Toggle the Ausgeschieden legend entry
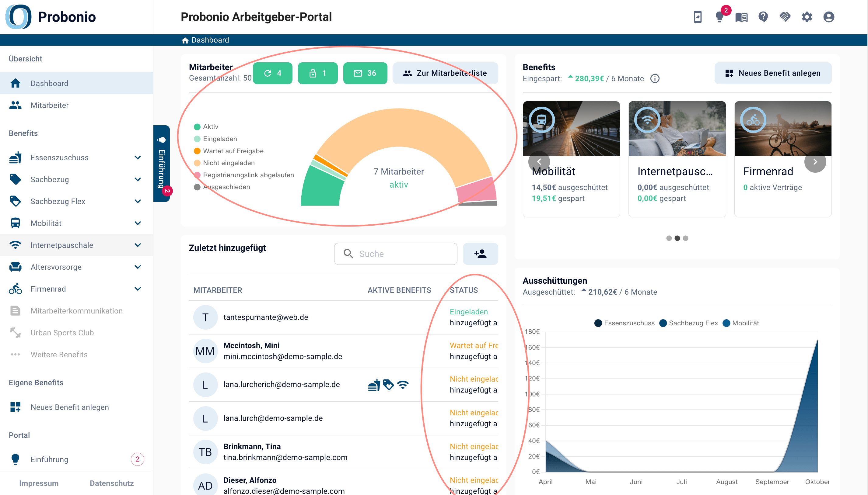 [222, 187]
